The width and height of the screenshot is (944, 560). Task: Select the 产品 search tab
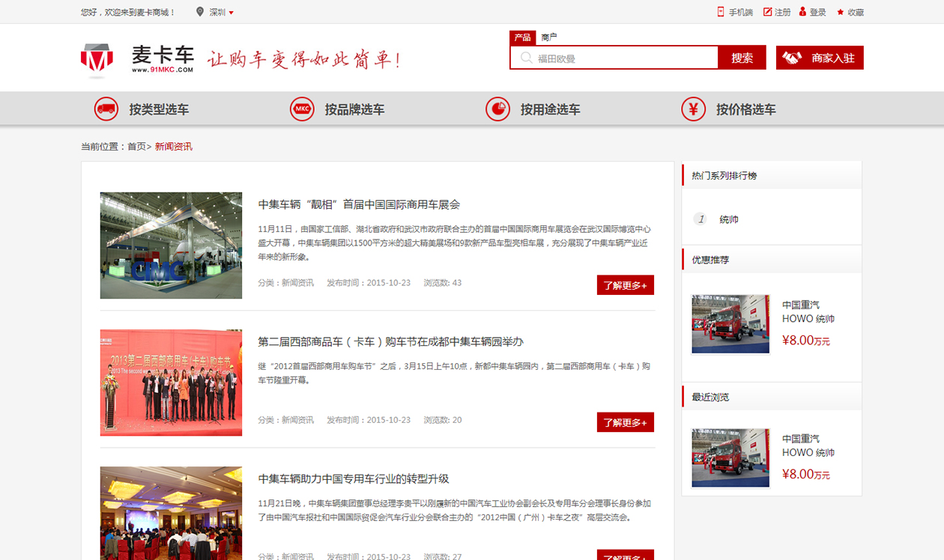click(522, 37)
